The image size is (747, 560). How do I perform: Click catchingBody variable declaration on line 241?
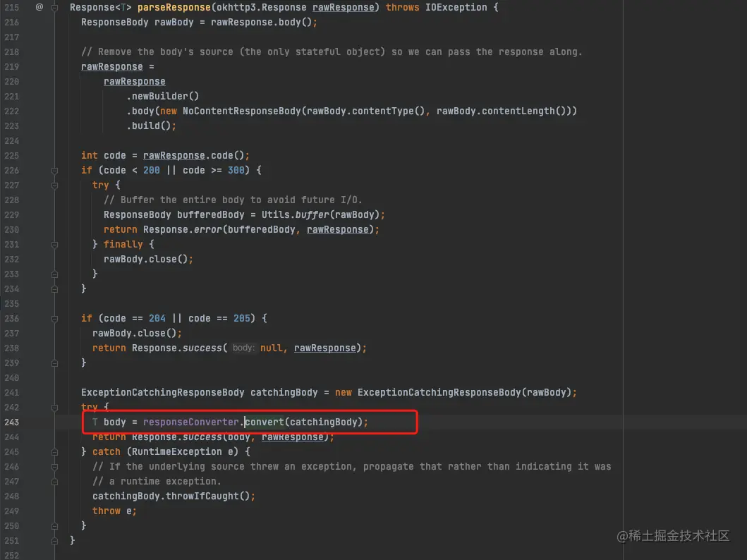tap(284, 393)
